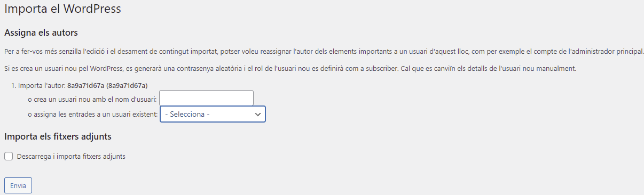This screenshot has height=195, width=644.
Task: Click the chevron arrow of the Selecciona dropdown
Action: [x=257, y=114]
